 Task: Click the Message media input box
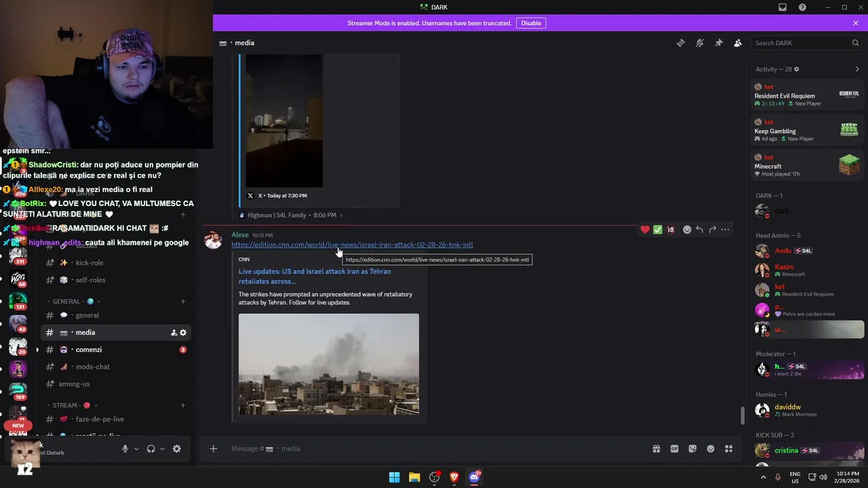(434, 449)
